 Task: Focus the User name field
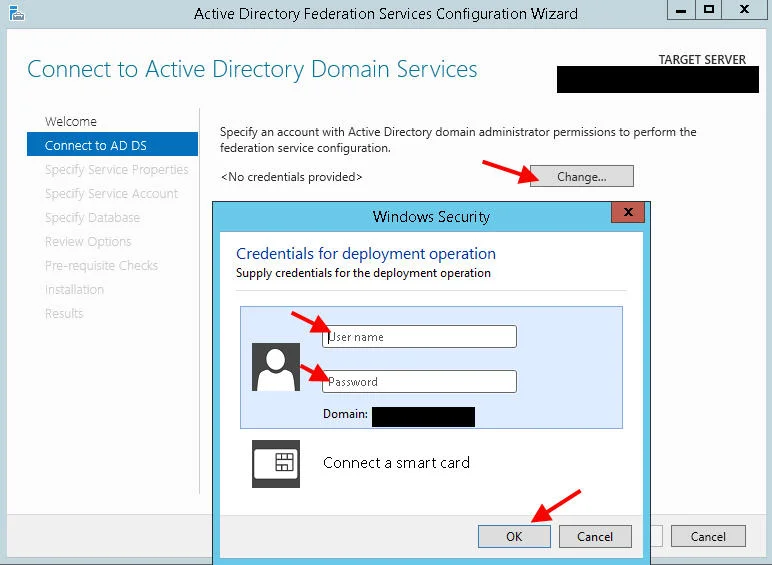click(x=419, y=337)
